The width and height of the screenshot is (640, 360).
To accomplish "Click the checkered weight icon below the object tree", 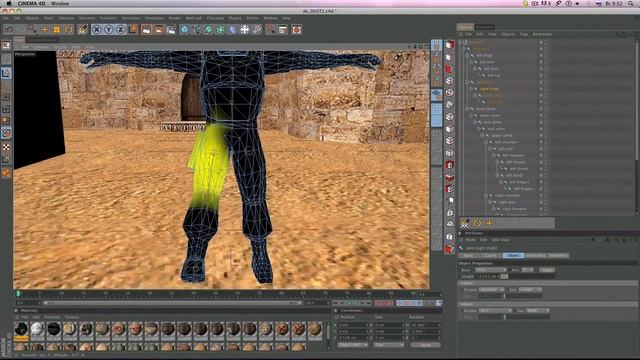I will tap(465, 223).
